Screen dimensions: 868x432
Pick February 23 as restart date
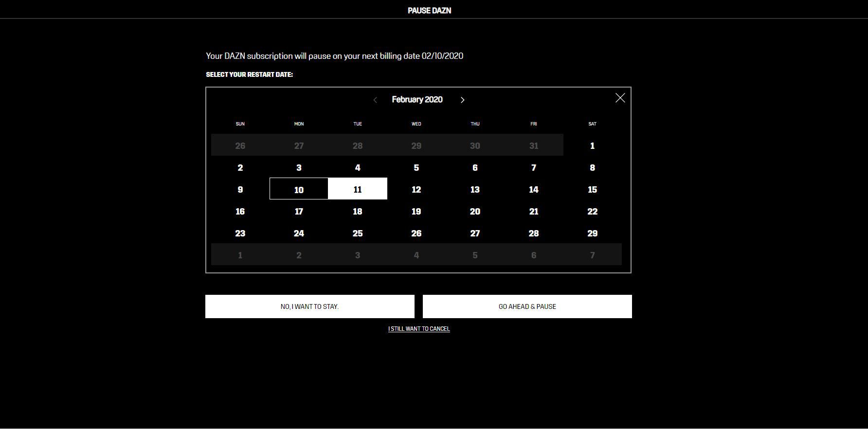click(240, 233)
